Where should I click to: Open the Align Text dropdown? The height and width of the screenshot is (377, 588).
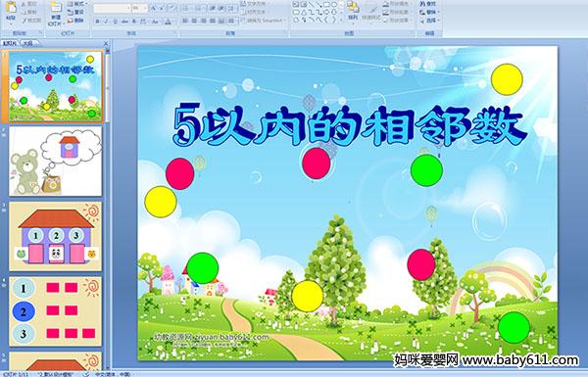[254, 12]
